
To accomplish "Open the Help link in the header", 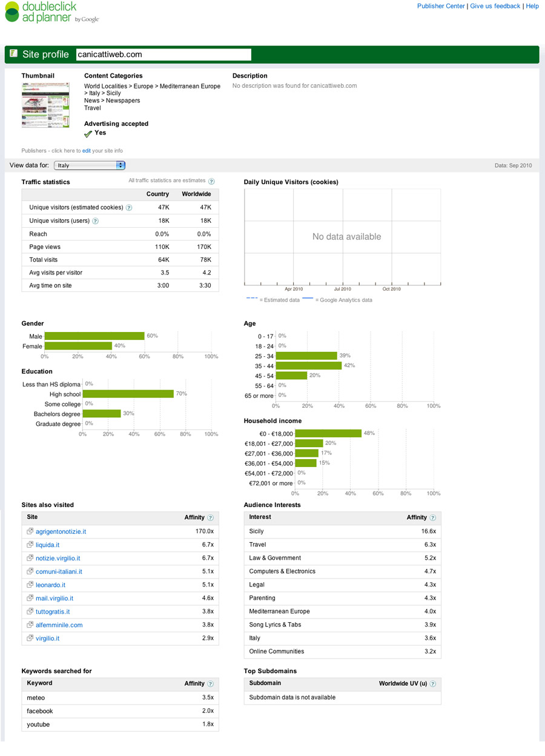I will click(532, 6).
